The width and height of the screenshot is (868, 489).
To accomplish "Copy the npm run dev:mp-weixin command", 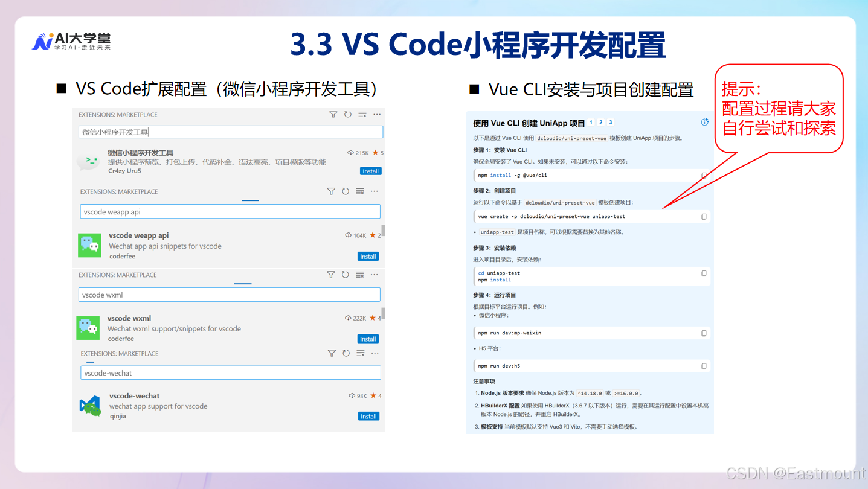I will pyautogui.click(x=704, y=333).
